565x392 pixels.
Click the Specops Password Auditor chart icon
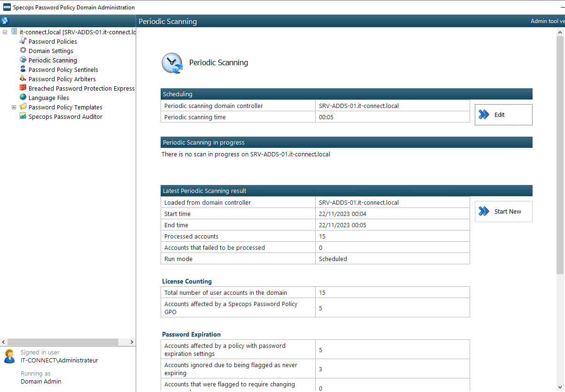coord(23,116)
